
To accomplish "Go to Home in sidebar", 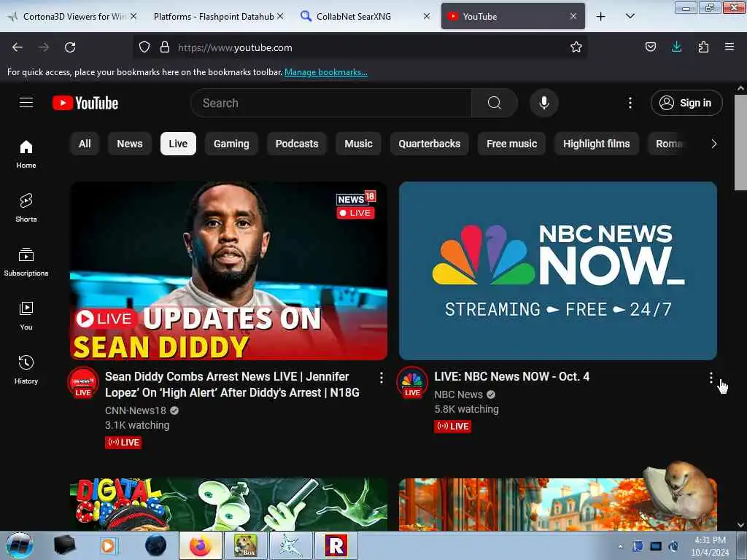I will (x=26, y=155).
